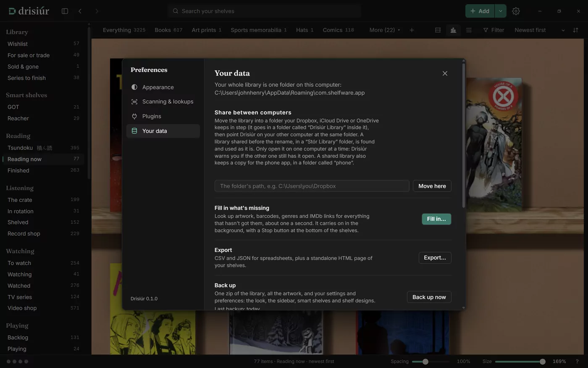588x368 pixels.
Task: Click the Fill in... button
Action: click(436, 219)
